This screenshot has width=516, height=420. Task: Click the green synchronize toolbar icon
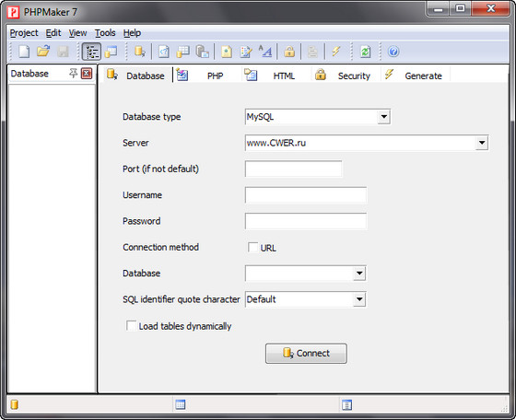point(365,52)
